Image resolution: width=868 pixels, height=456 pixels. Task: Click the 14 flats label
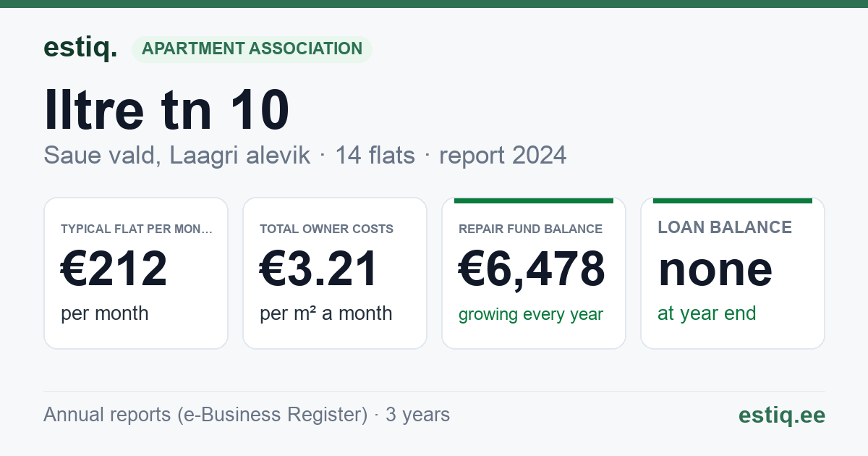[375, 156]
